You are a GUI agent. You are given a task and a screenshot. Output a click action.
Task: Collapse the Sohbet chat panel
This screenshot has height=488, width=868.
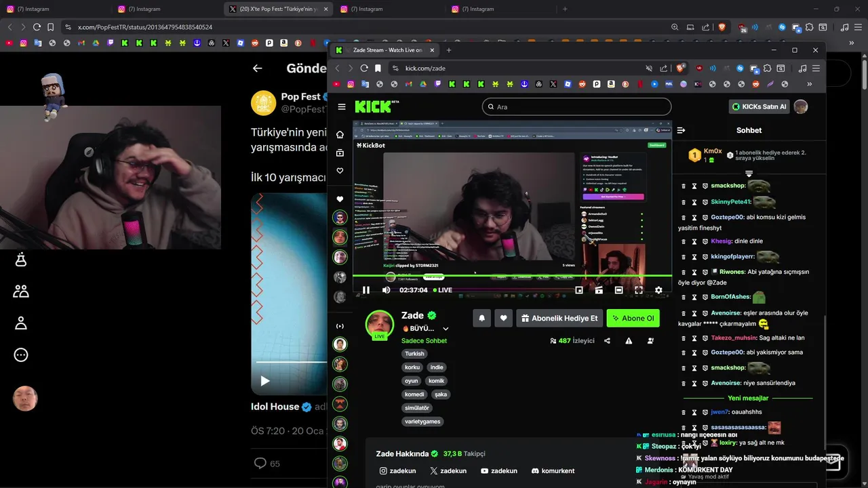tap(682, 130)
